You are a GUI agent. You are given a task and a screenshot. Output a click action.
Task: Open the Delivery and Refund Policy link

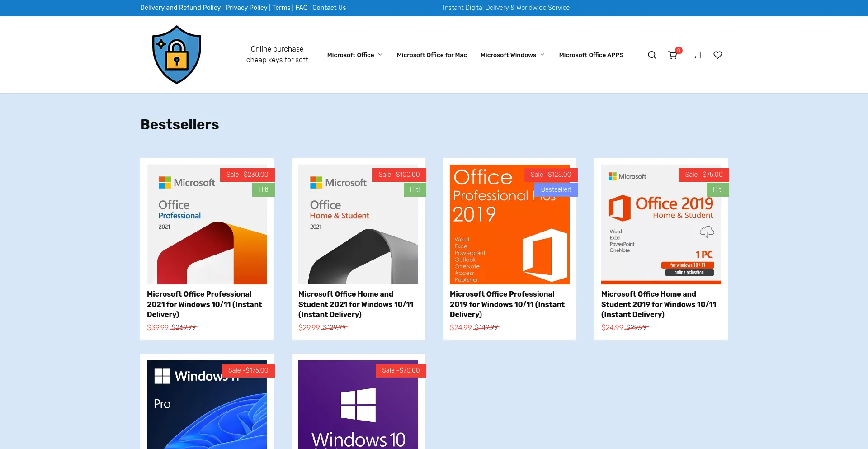(180, 8)
